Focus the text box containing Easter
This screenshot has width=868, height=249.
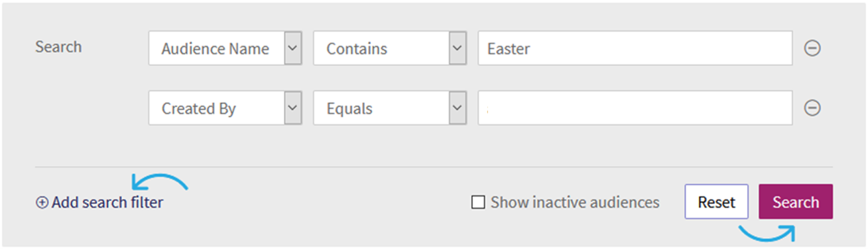click(x=635, y=48)
